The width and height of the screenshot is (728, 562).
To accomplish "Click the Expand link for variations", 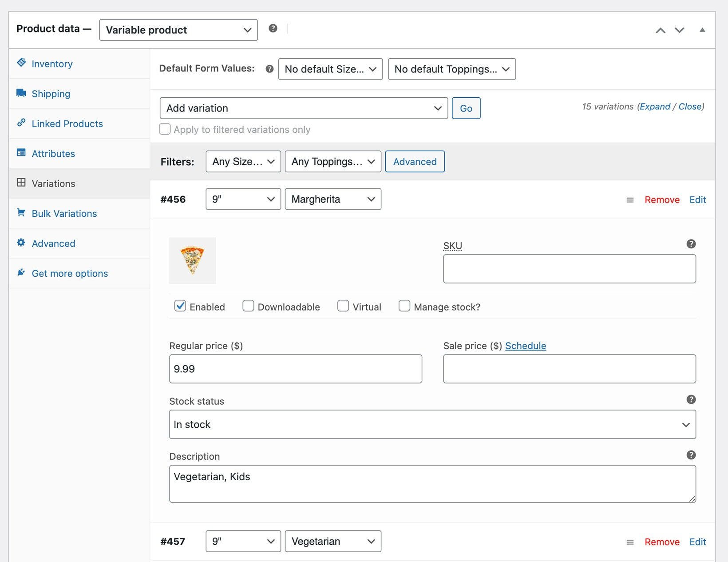I will [x=656, y=106].
